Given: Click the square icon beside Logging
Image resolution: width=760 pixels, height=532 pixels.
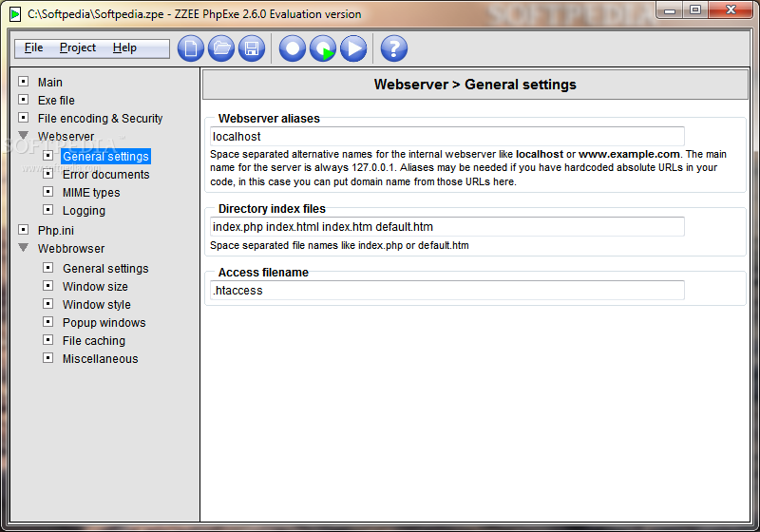Looking at the screenshot, I should [48, 209].
